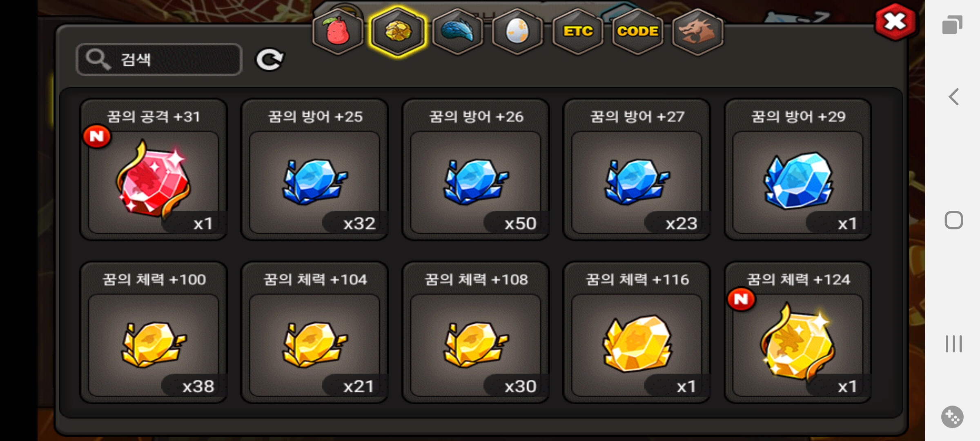The height and width of the screenshot is (441, 980).
Task: Pick the 꿈의 방어 +25 blue gem
Action: tap(314, 169)
